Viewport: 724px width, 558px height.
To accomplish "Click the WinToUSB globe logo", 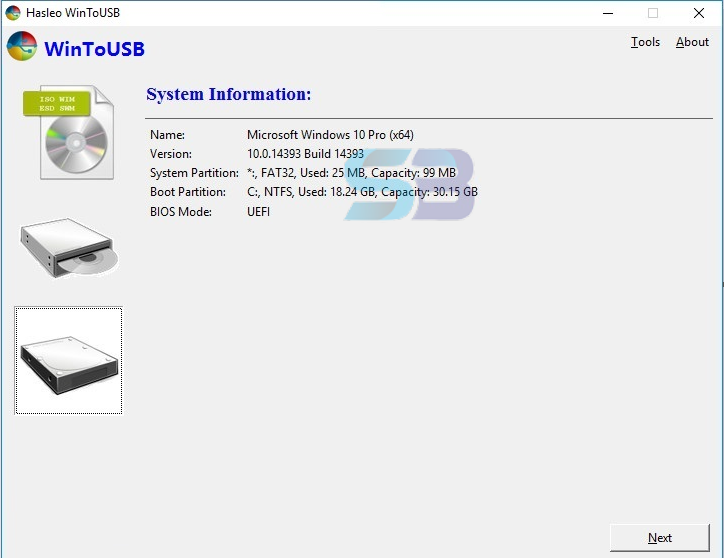I will click(22, 46).
